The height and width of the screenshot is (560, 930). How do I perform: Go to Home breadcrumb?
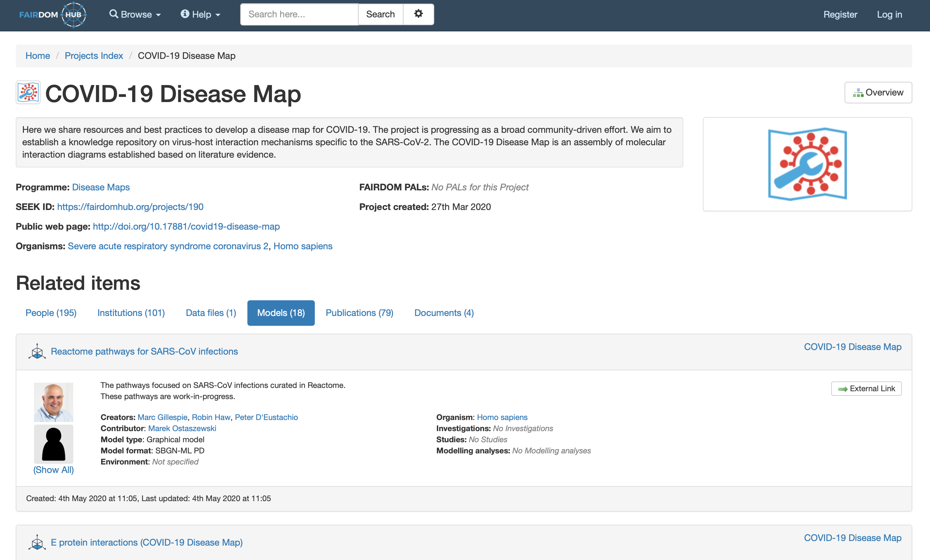point(38,56)
